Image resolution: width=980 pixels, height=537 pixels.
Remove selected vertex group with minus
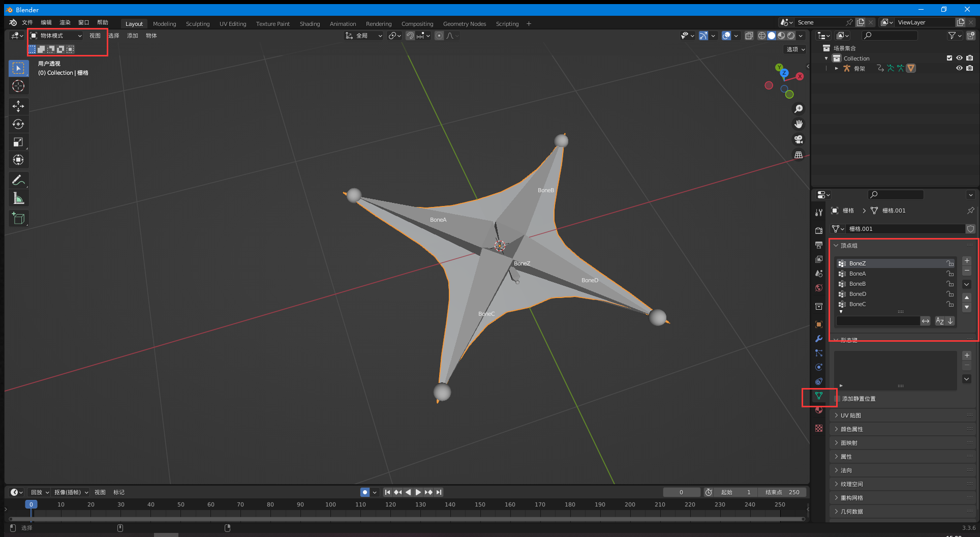[x=967, y=271]
